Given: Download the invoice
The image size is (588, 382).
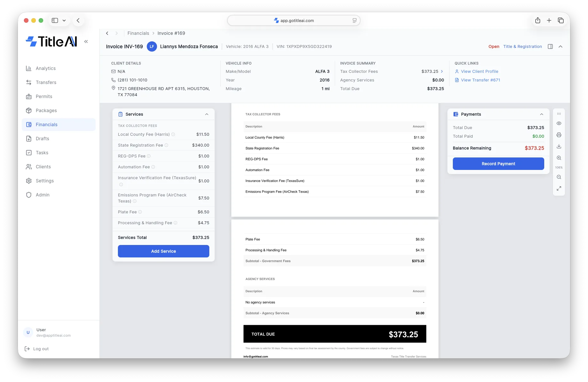Looking at the screenshot, I should point(559,146).
